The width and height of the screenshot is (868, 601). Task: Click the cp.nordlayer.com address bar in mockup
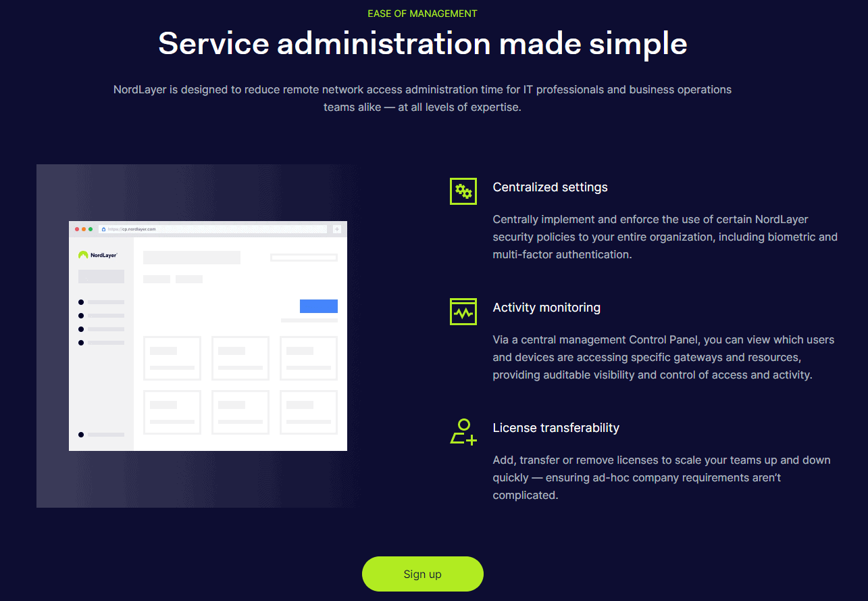click(x=213, y=229)
